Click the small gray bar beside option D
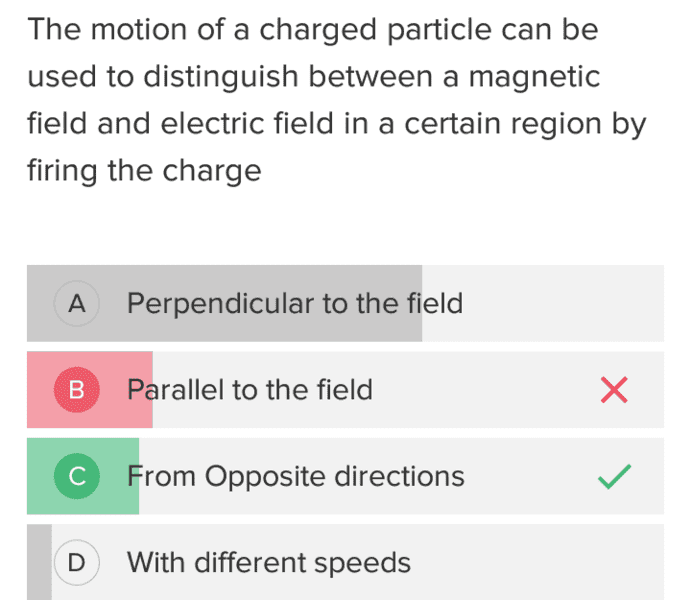This screenshot has width=691, height=600. tap(39, 562)
